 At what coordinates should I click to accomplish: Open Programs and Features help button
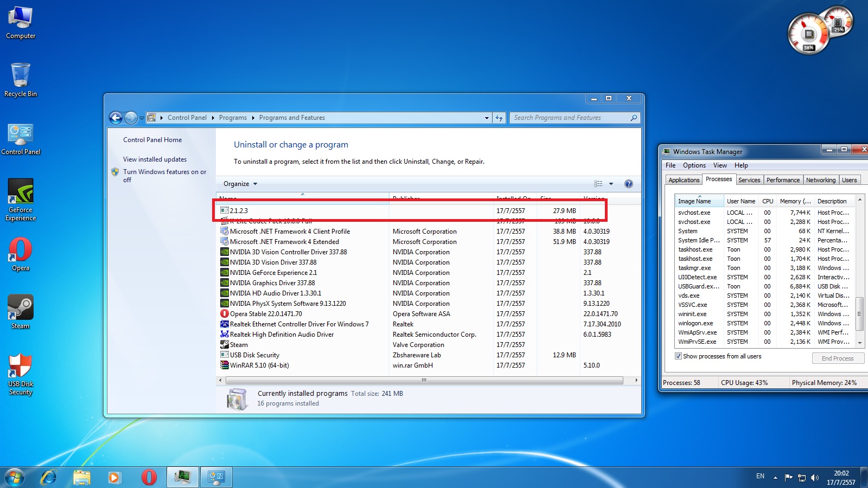(x=629, y=184)
